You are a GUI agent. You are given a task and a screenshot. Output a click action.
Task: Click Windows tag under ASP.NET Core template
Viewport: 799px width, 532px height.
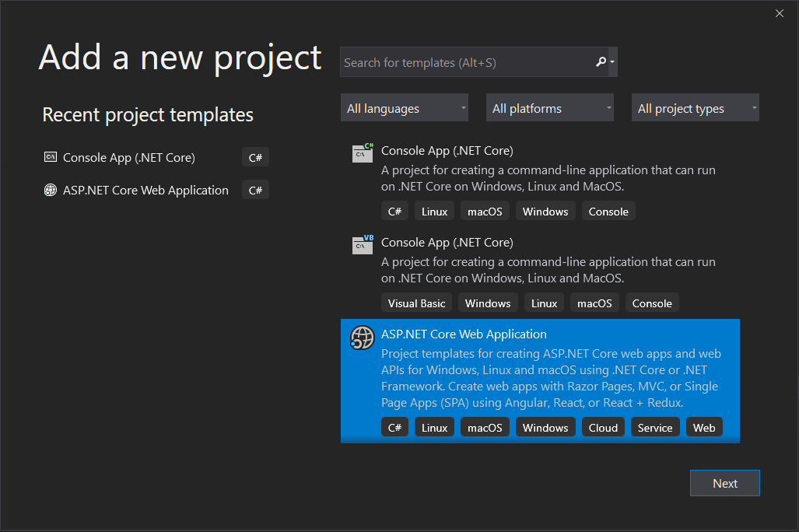pyautogui.click(x=545, y=428)
